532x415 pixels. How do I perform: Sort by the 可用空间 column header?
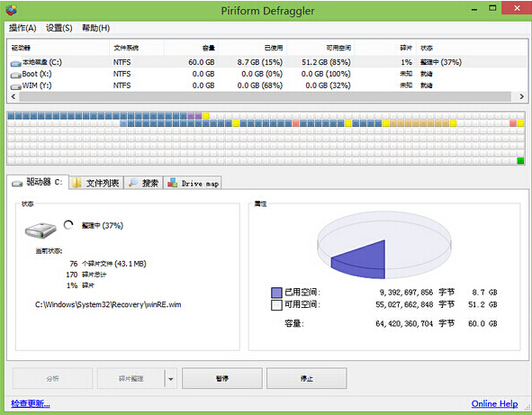tap(320, 48)
